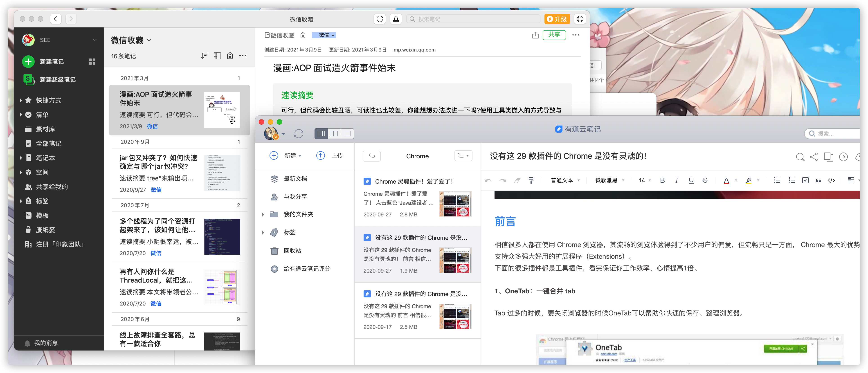This screenshot has height=373, width=868.
Task: Click the sync icon in Evernote toolbar
Action: (x=380, y=19)
